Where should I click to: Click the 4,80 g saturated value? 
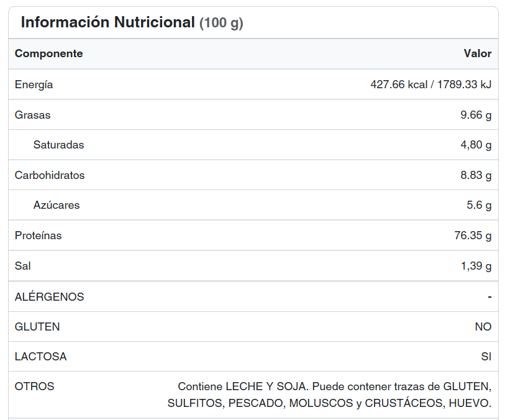point(476,145)
